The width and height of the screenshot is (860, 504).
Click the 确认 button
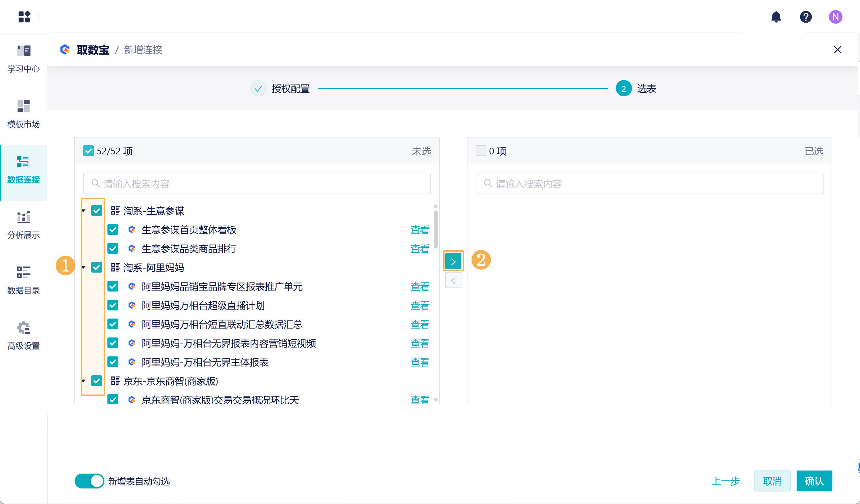[814, 481]
